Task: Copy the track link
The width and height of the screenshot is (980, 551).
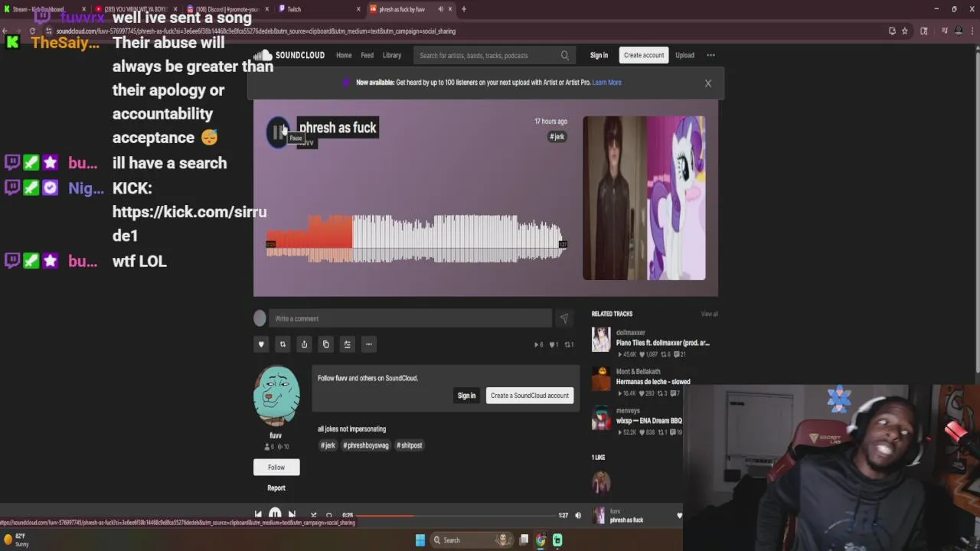Action: pyautogui.click(x=325, y=344)
